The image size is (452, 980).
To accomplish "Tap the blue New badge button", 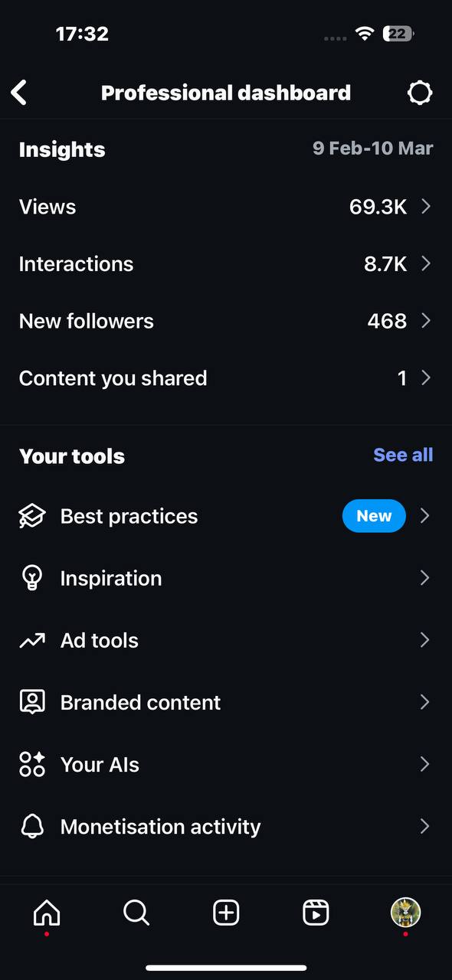I will pos(374,516).
